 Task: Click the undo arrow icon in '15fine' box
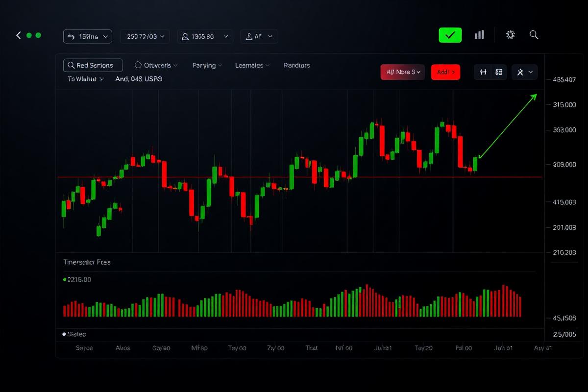tap(71, 36)
